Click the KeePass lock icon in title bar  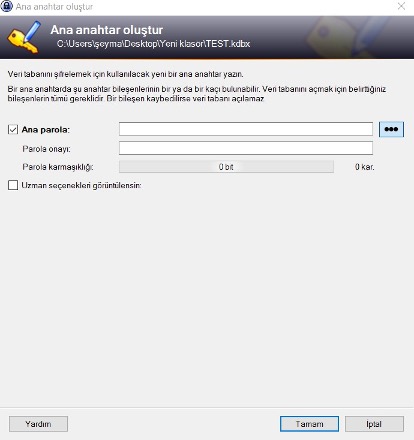click(6, 6)
